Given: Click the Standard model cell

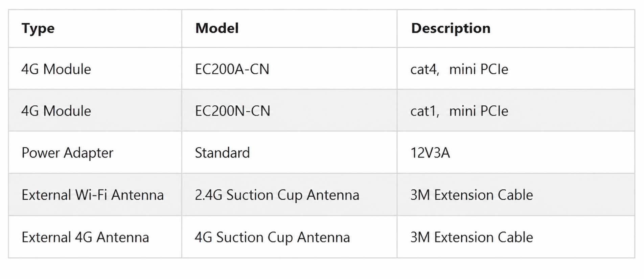Looking at the screenshot, I should tap(222, 153).
